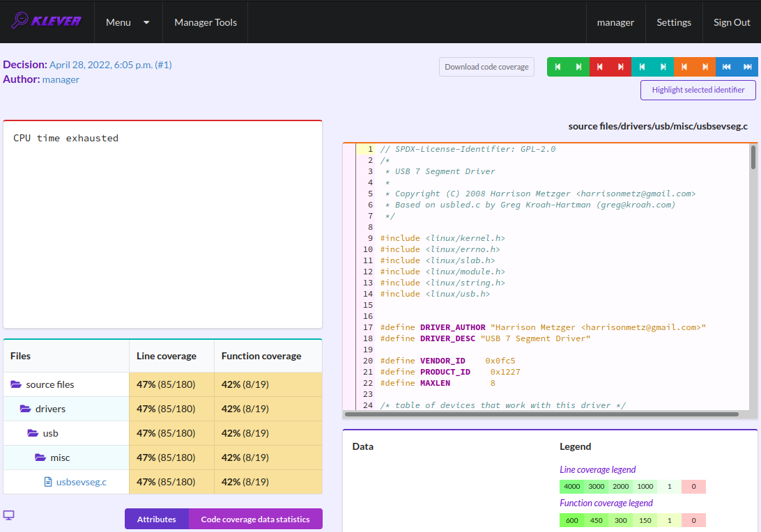The image size is (761, 532).
Task: Collapse the source files folder
Action: tap(16, 384)
